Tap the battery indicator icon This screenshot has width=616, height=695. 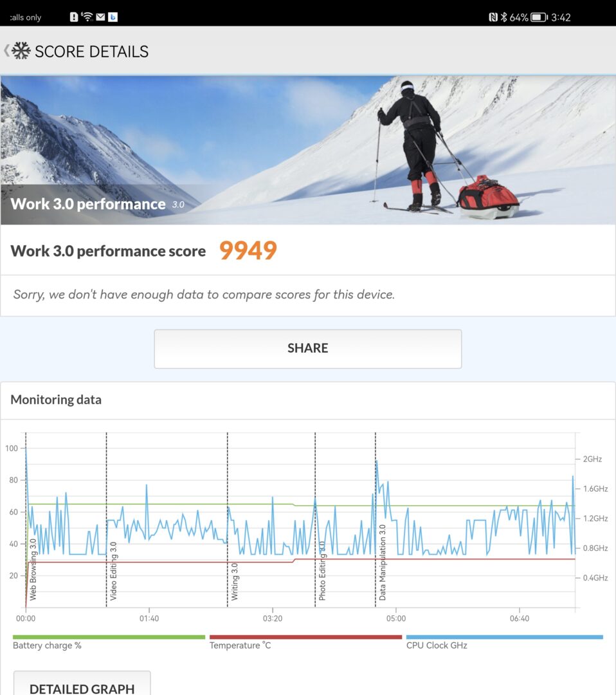point(539,17)
